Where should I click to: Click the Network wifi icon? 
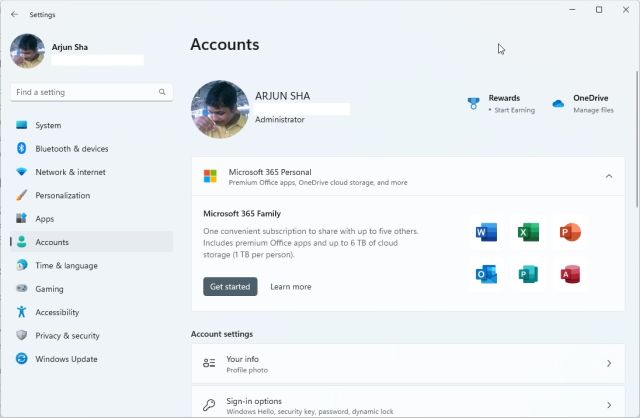click(x=22, y=172)
